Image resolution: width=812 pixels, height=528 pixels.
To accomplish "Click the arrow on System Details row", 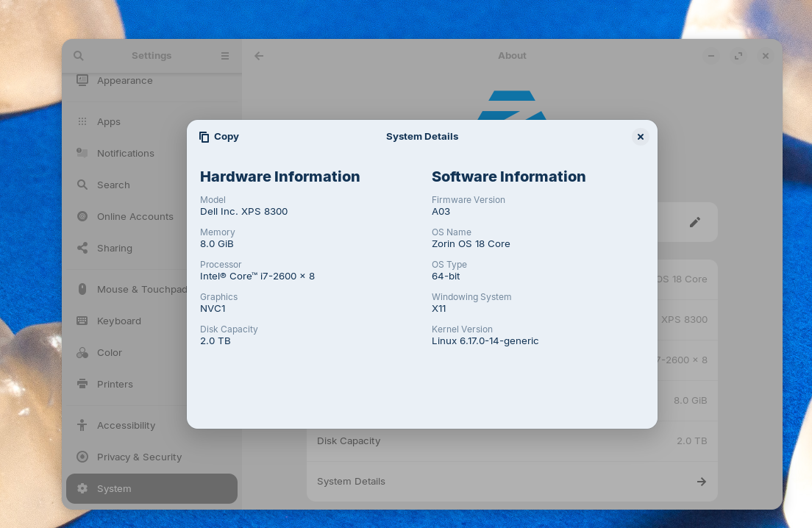I will pos(701,482).
